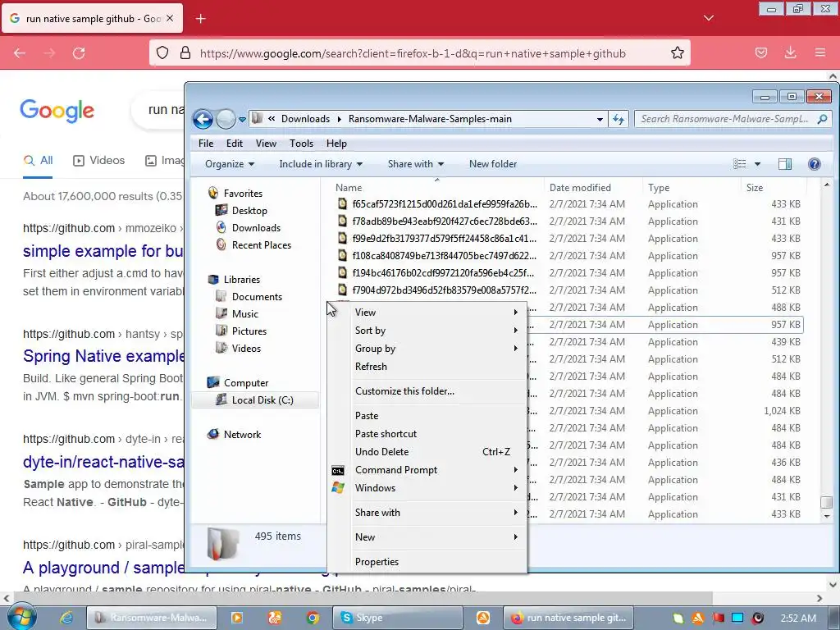Open a new Firefox tab with plus
The width and height of the screenshot is (840, 630).
point(201,19)
